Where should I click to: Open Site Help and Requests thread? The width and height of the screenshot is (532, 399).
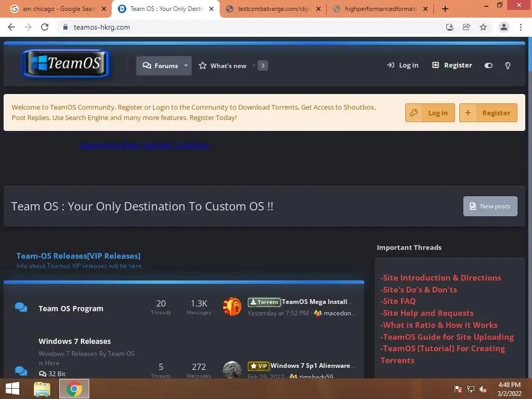point(427,313)
